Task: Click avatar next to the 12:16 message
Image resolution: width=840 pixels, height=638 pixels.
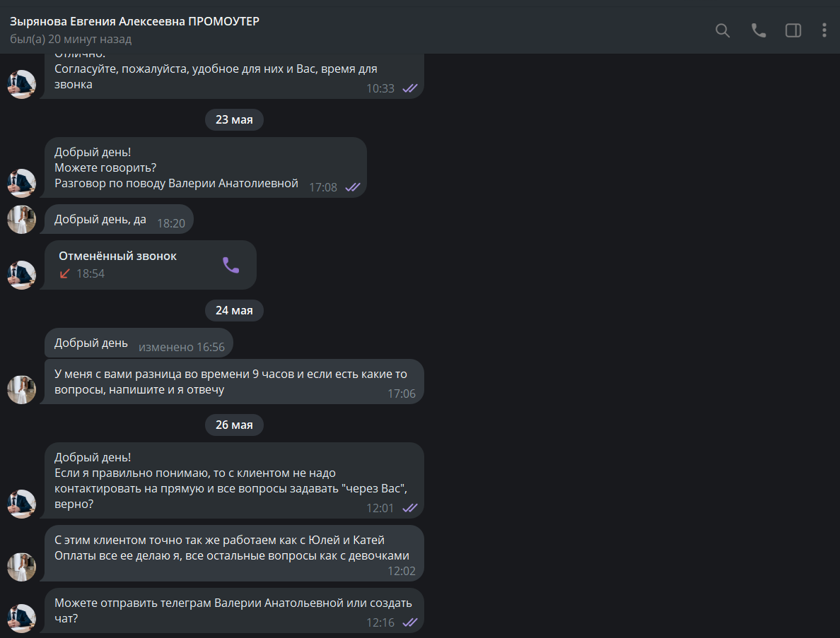Action: click(21, 619)
